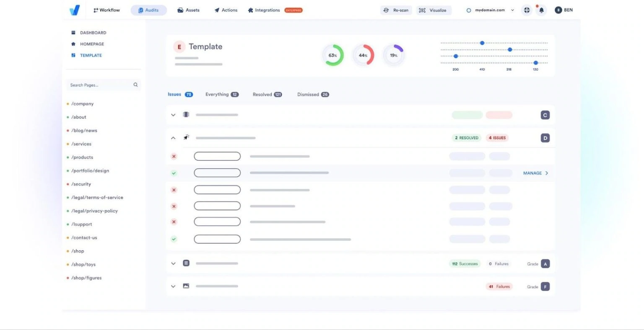The width and height of the screenshot is (644, 330).
Task: Click the BEN user avatar
Action: (x=558, y=10)
